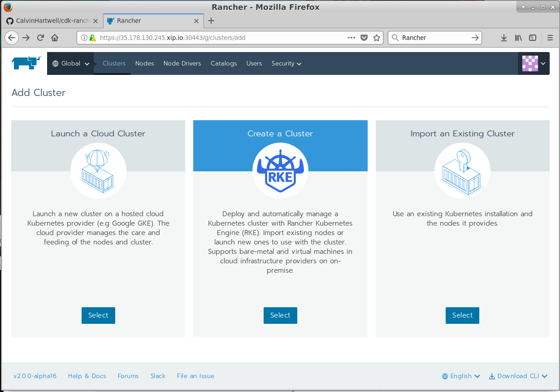Open the English language dropdown

coord(461,376)
